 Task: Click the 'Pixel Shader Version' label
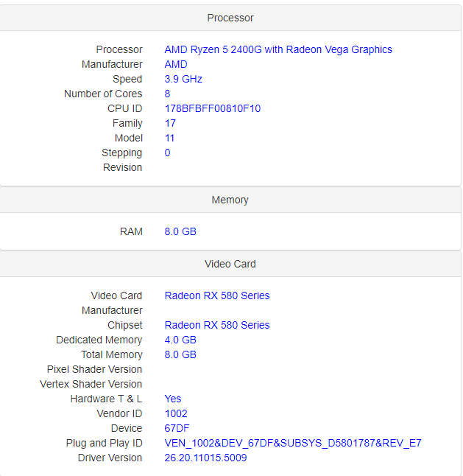click(95, 369)
